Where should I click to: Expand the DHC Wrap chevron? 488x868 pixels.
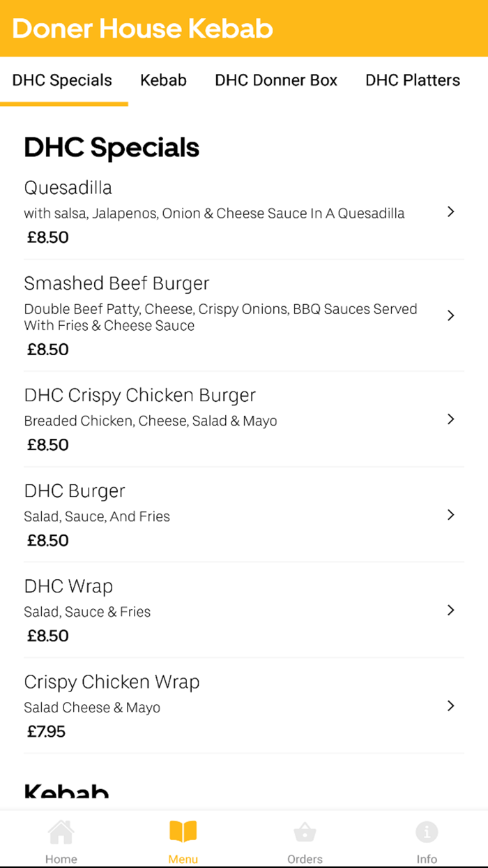tap(450, 610)
